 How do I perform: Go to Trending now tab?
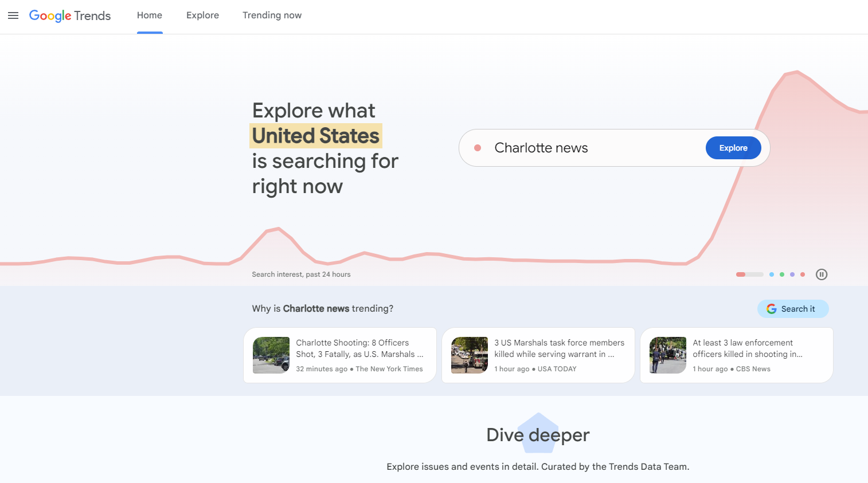(272, 15)
